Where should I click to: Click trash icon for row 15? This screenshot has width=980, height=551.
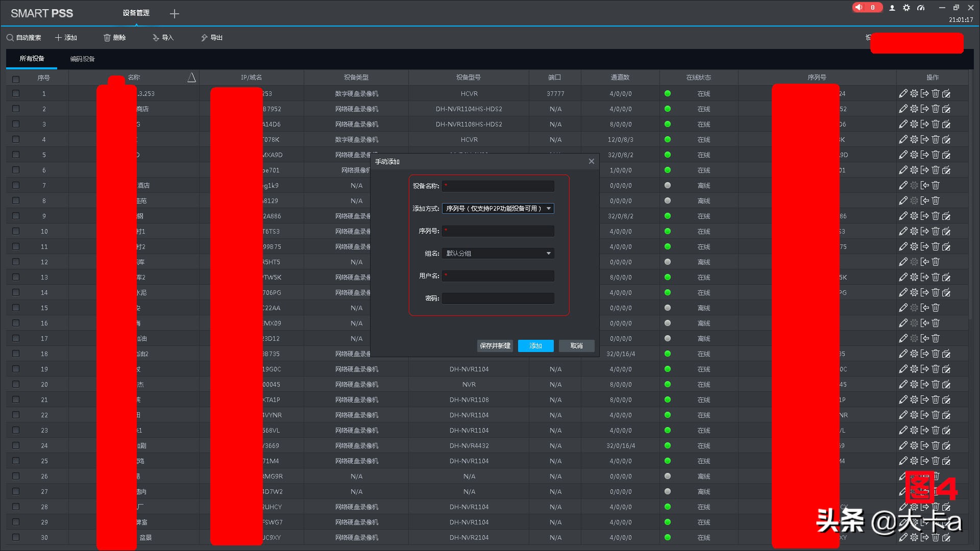pyautogui.click(x=935, y=308)
